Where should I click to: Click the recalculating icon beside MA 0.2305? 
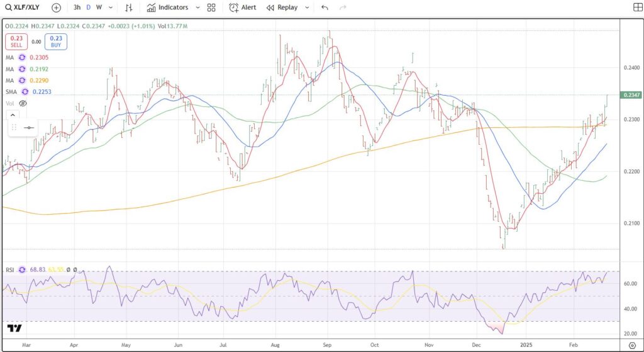pyautogui.click(x=22, y=57)
